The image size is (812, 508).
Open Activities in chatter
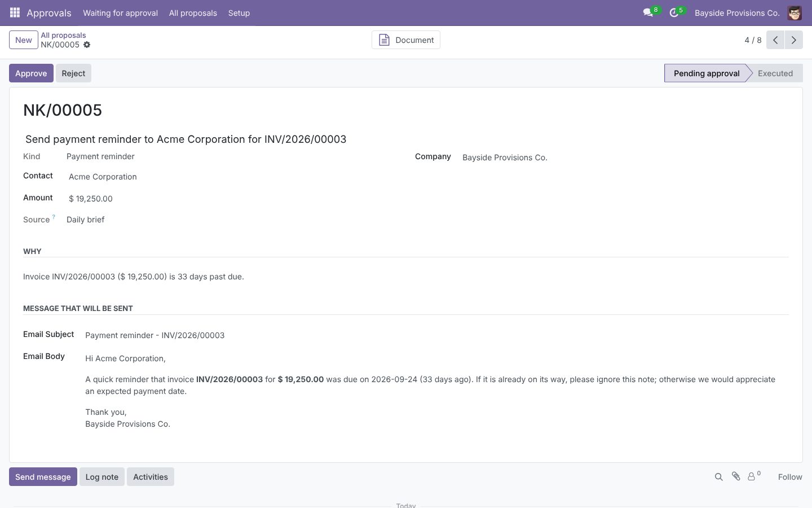pos(151,477)
